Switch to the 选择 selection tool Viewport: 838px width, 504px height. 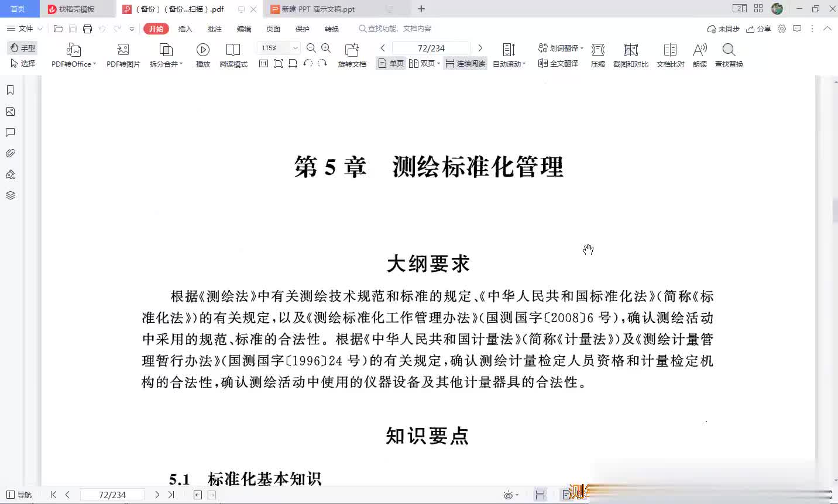tap(23, 64)
